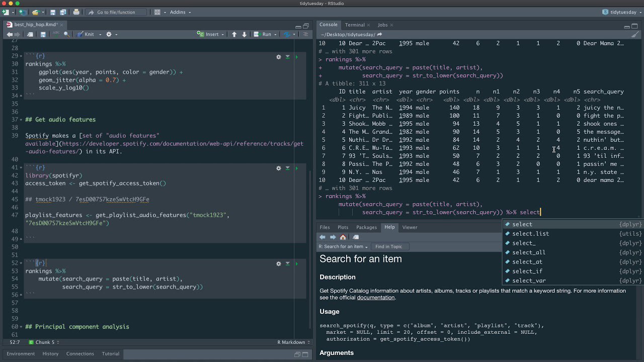Click the Find in Topic field
The height and width of the screenshot is (362, 644).
(391, 246)
